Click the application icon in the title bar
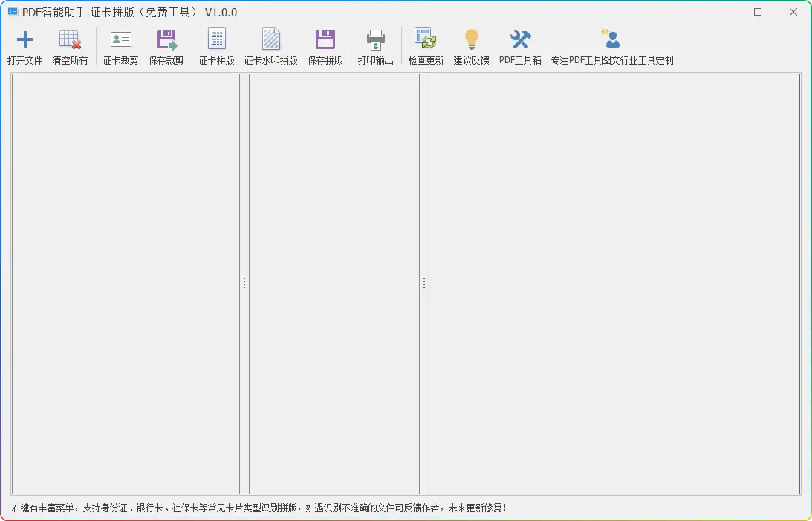Image resolution: width=812 pixels, height=521 pixels. (x=13, y=12)
